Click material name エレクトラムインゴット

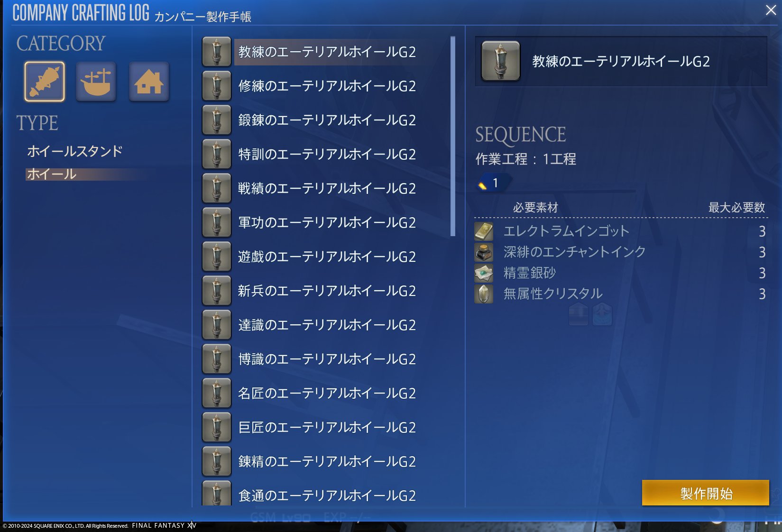(x=566, y=231)
